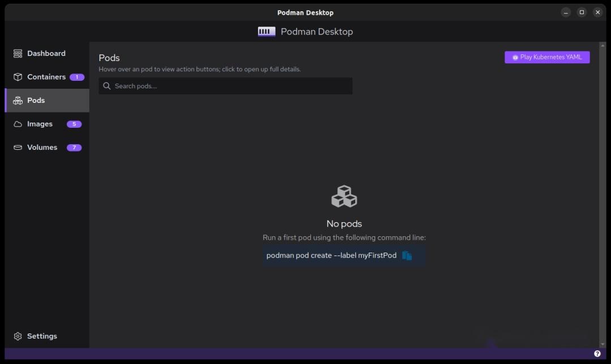This screenshot has width=611, height=364.
Task: Click the Containers box icon in sidebar
Action: pos(17,77)
